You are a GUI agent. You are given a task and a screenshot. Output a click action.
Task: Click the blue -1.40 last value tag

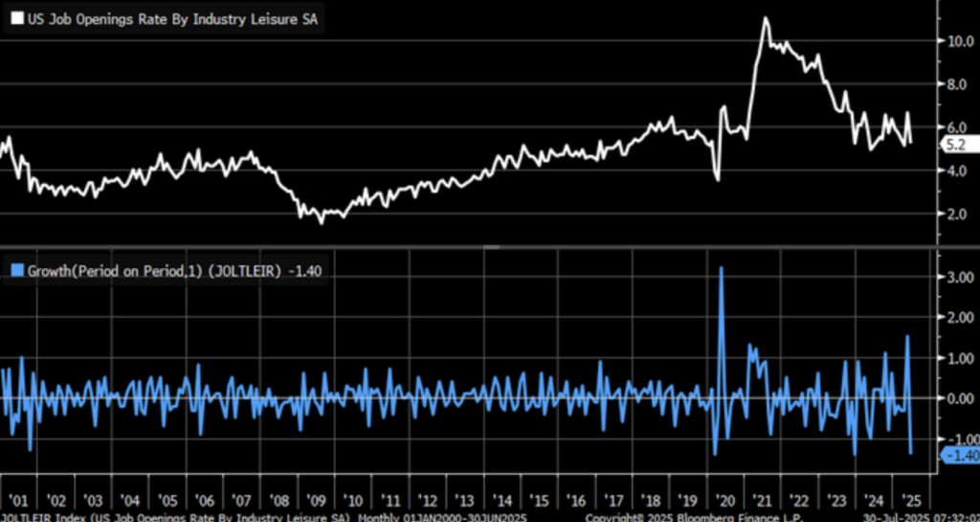click(960, 455)
